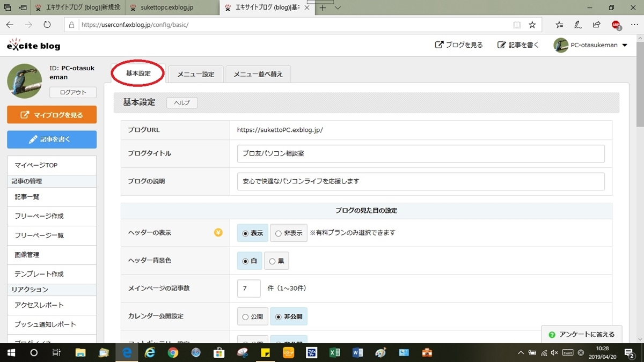This screenshot has height=362, width=644.
Task: Click the Add notes pen icon
Action: click(578, 25)
